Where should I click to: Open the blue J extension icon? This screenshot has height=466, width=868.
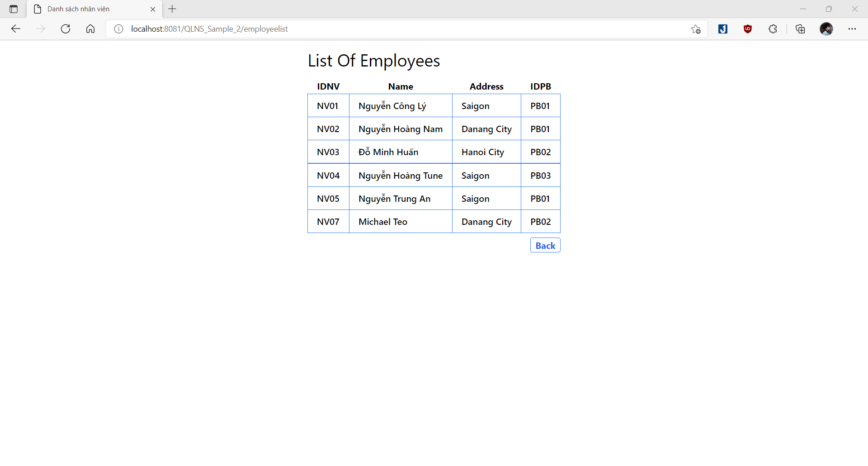(x=723, y=29)
